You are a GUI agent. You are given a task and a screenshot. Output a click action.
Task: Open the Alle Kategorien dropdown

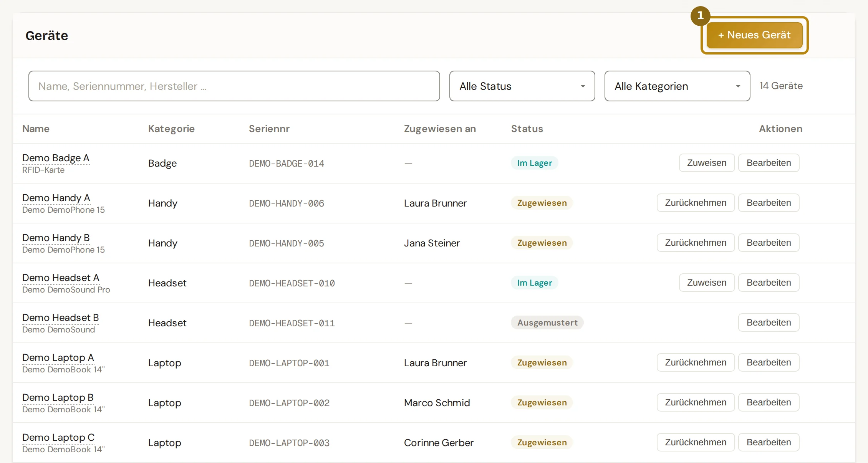click(677, 86)
